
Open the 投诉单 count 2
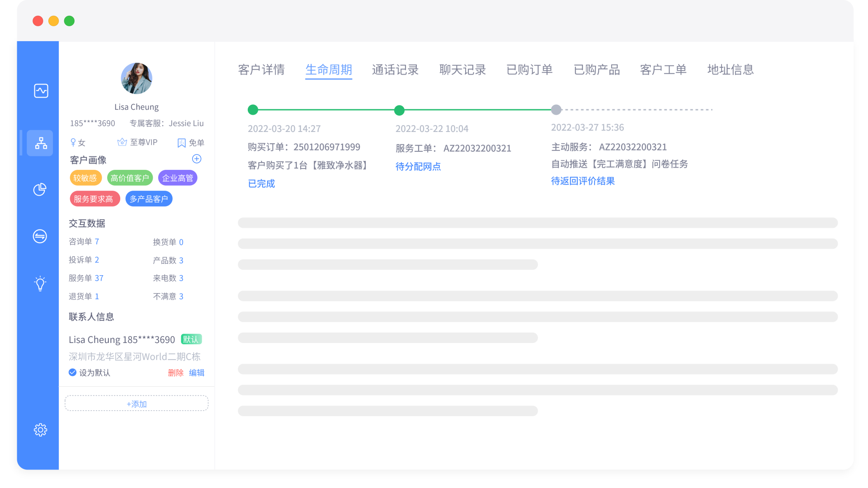pyautogui.click(x=97, y=260)
